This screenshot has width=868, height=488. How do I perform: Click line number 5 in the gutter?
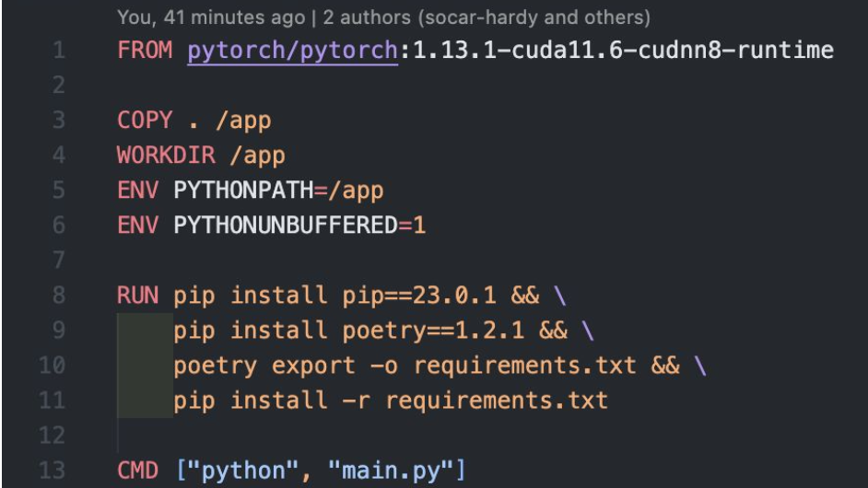click(x=59, y=191)
